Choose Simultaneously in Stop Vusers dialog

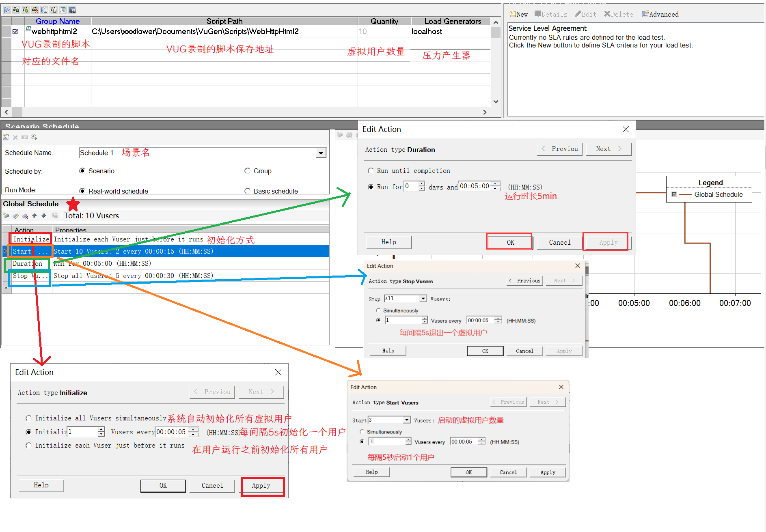[378, 310]
